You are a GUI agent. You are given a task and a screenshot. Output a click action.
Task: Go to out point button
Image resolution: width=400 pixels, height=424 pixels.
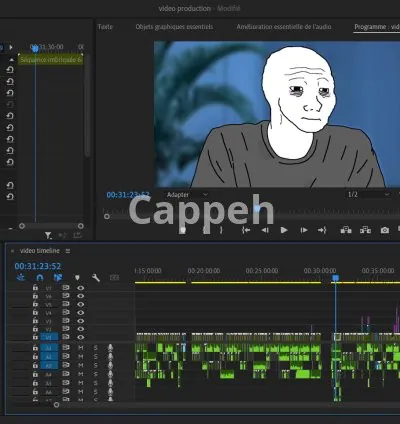322,230
